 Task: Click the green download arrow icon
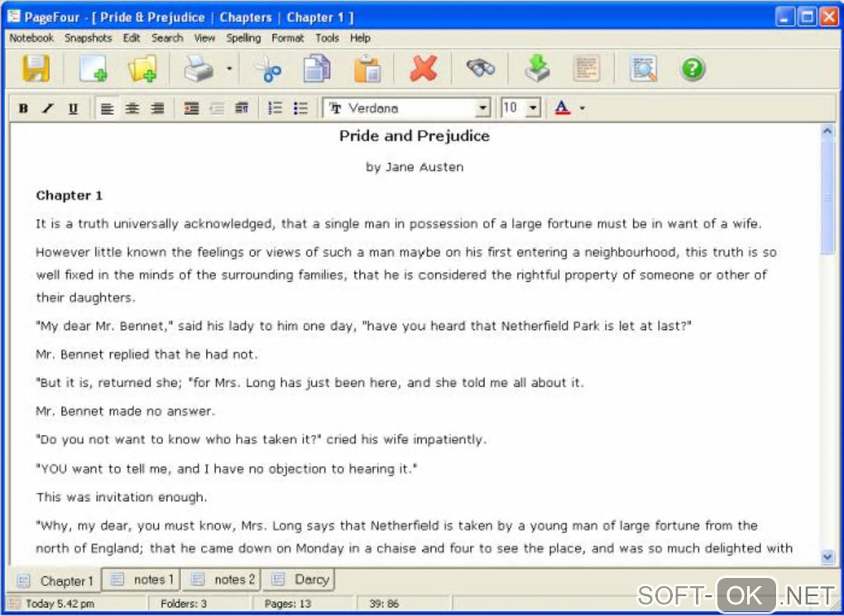537,69
